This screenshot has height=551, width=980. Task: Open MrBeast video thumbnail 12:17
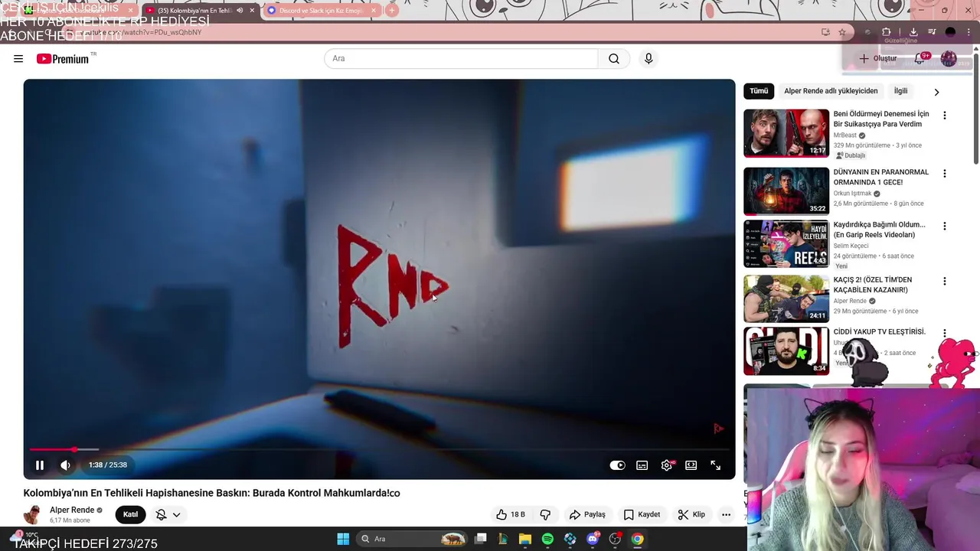(x=786, y=133)
